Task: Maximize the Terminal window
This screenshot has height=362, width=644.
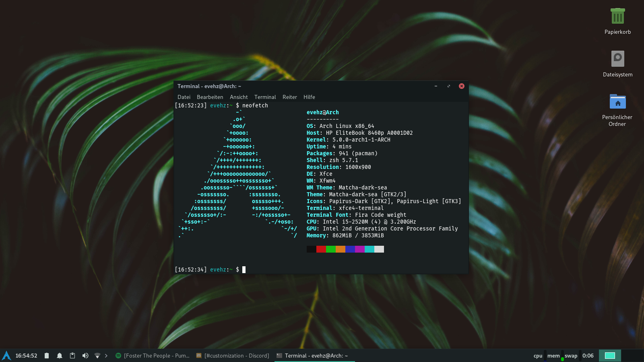Action: [x=449, y=86]
